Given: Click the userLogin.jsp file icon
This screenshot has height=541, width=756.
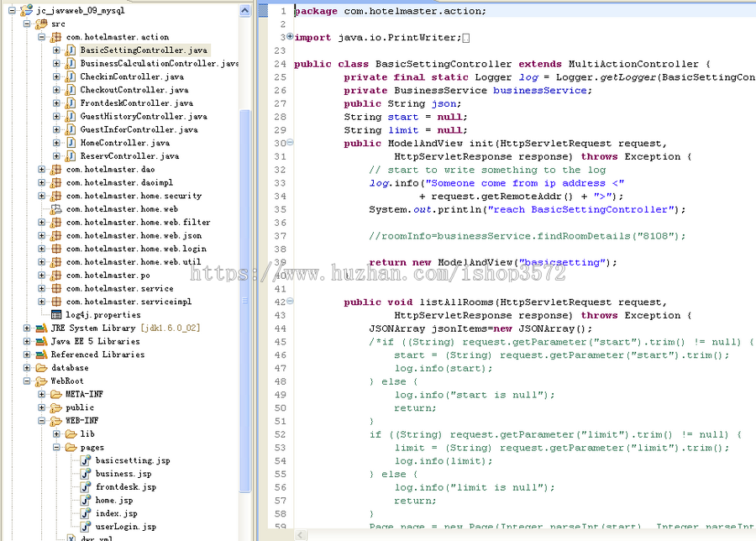Looking at the screenshot, I should click(x=86, y=527).
